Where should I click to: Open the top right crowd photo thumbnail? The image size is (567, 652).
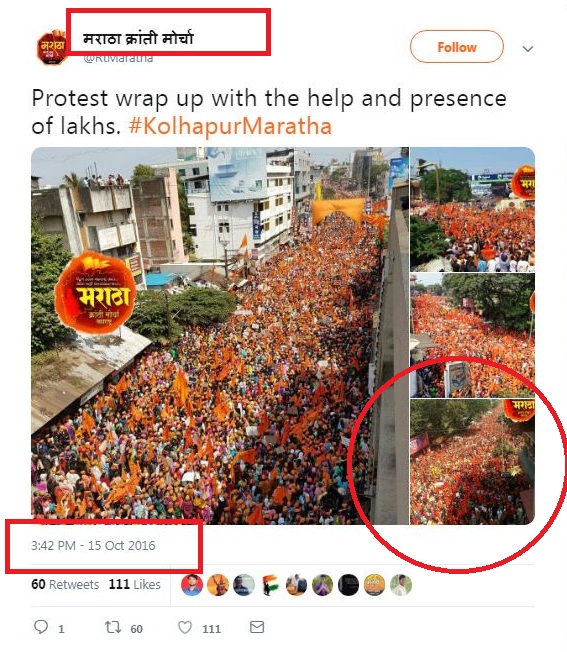pos(473,209)
